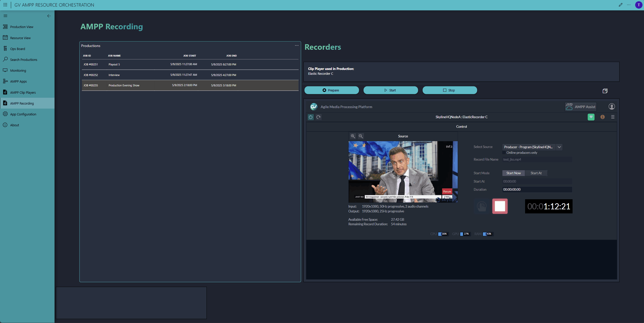This screenshot has width=644, height=323.
Task: Click the App Configuration gear icon
Action: point(5,114)
